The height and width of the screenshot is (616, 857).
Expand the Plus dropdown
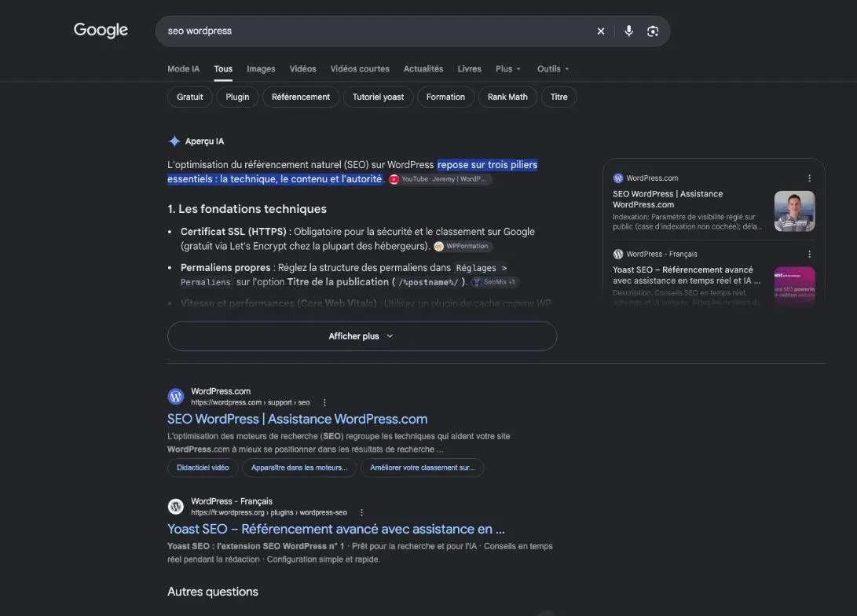(507, 69)
